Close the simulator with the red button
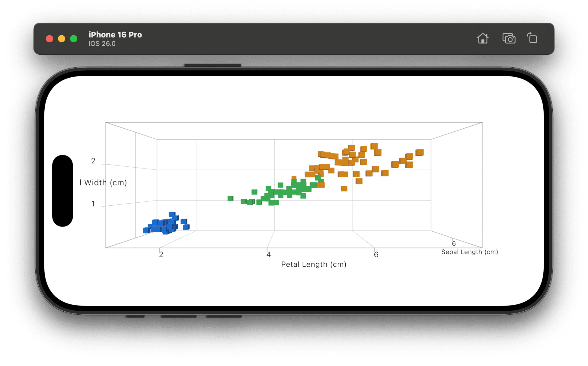 (50, 39)
